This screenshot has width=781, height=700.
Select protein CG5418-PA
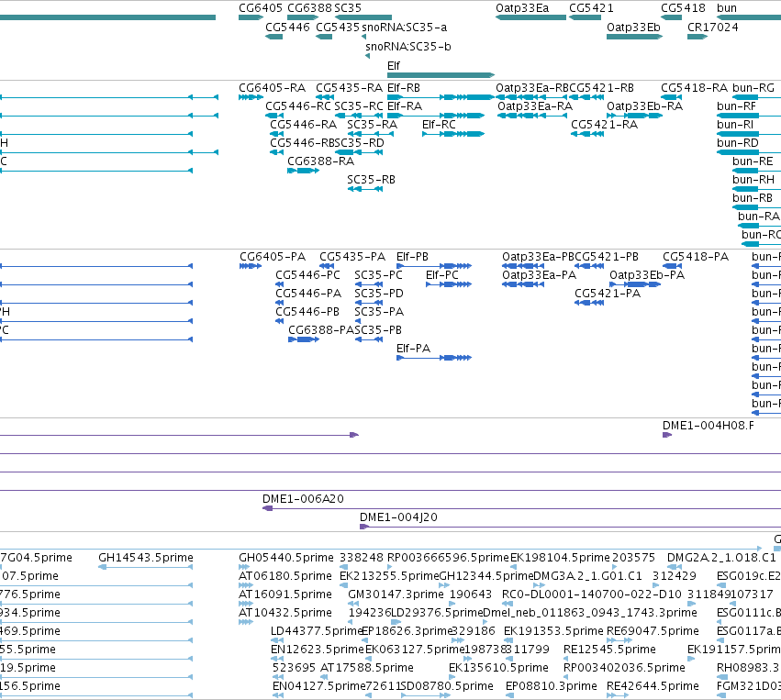coord(672,266)
